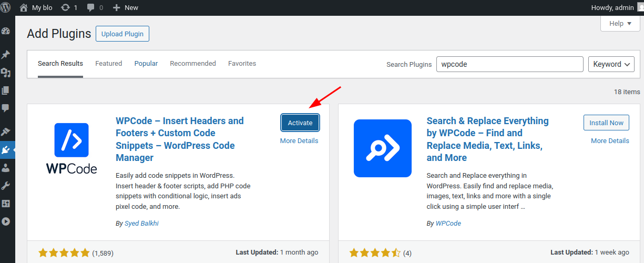644x263 pixels.
Task: Install Search & Replace Everything plugin
Action: pyautogui.click(x=606, y=123)
